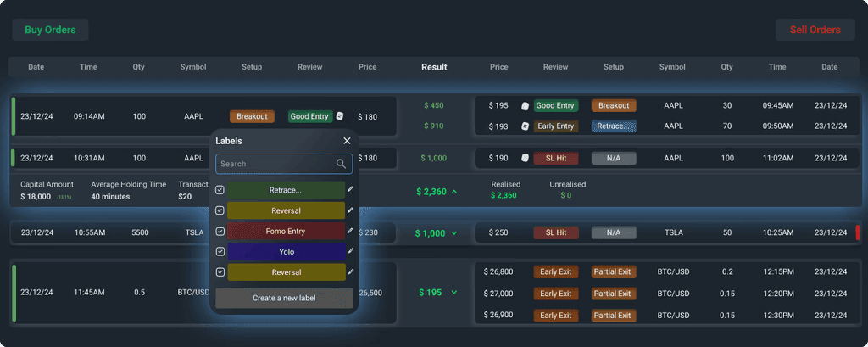The image size is (868, 347).
Task: Collapse the $ 2,360 result chevron
Action: pos(454,192)
